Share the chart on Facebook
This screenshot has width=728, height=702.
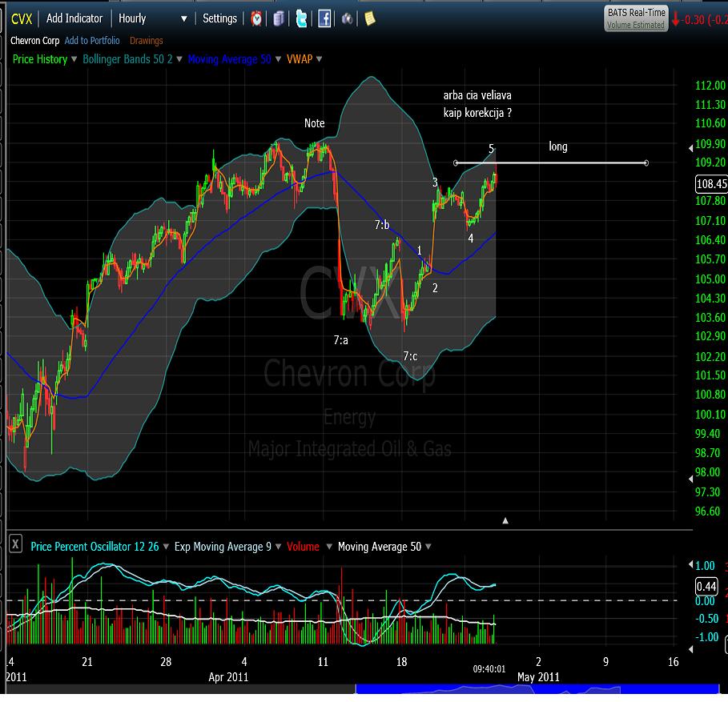[x=324, y=18]
